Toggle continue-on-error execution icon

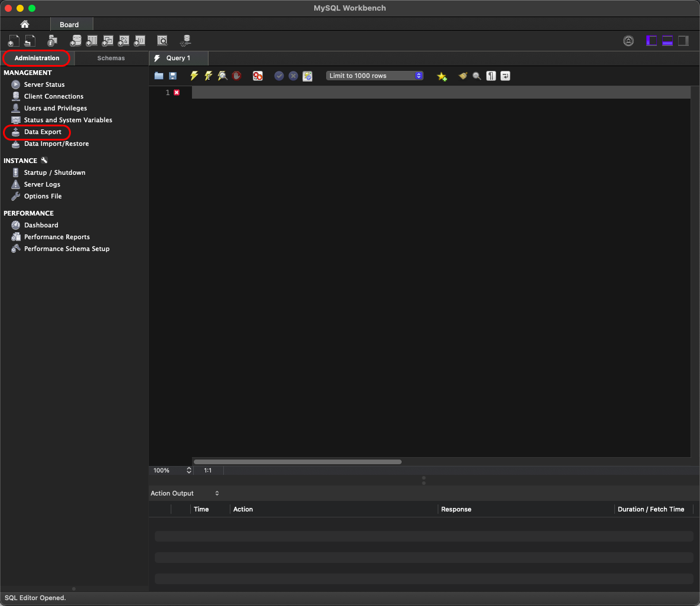pos(258,76)
